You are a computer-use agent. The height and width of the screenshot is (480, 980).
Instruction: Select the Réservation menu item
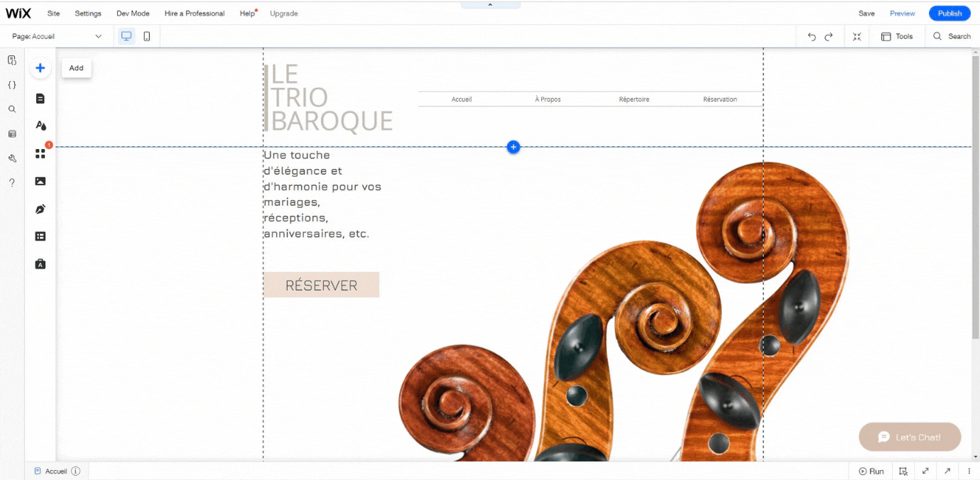(720, 99)
